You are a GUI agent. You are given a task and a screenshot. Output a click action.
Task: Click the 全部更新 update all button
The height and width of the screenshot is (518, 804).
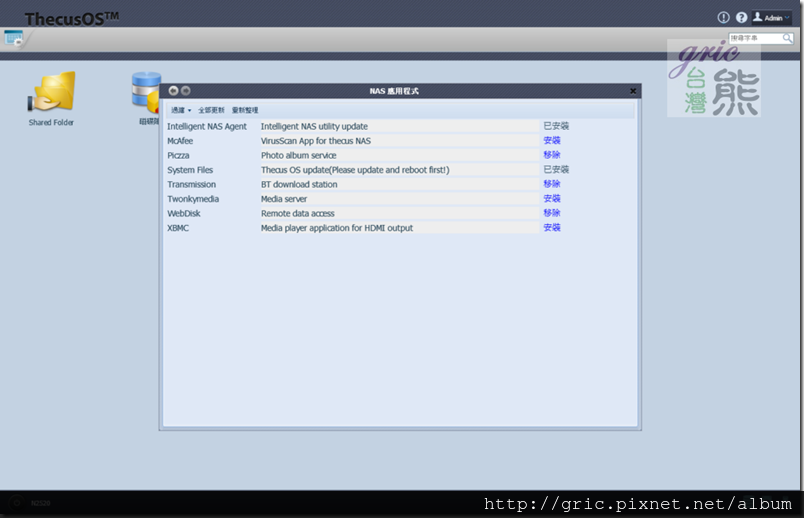pos(211,110)
